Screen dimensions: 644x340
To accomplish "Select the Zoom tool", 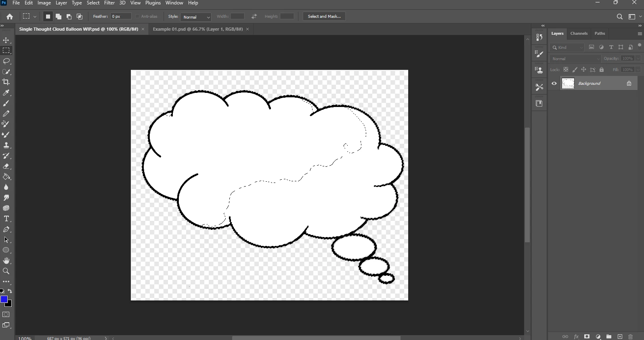I will point(6,271).
